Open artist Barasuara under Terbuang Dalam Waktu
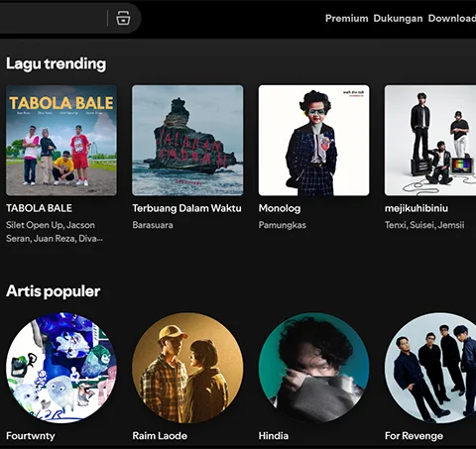 point(153,225)
